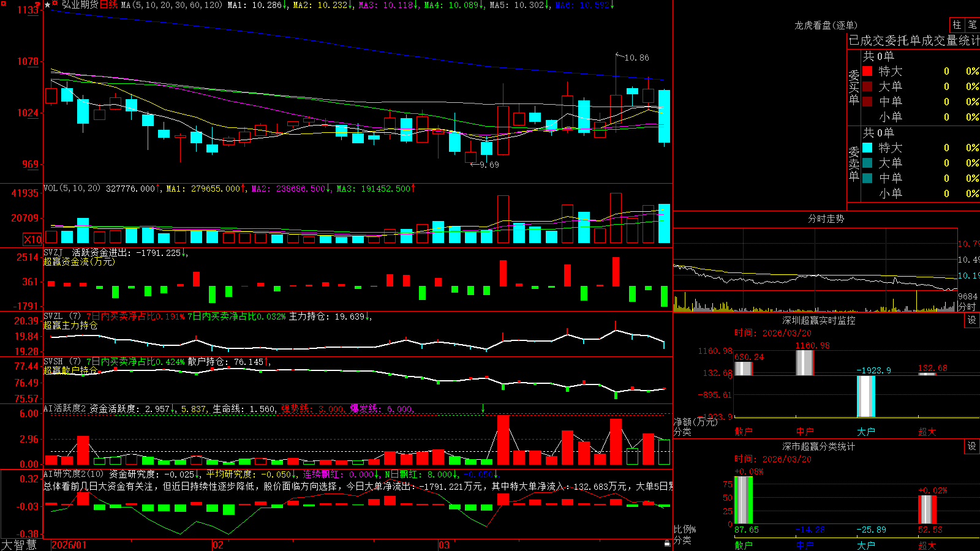Open 设 settings for 深市超赢分类统计
The height and width of the screenshot is (551, 980).
[x=972, y=446]
